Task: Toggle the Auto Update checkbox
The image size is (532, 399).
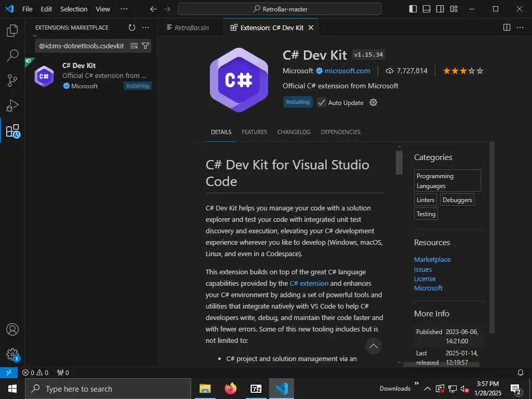Action: (x=321, y=102)
